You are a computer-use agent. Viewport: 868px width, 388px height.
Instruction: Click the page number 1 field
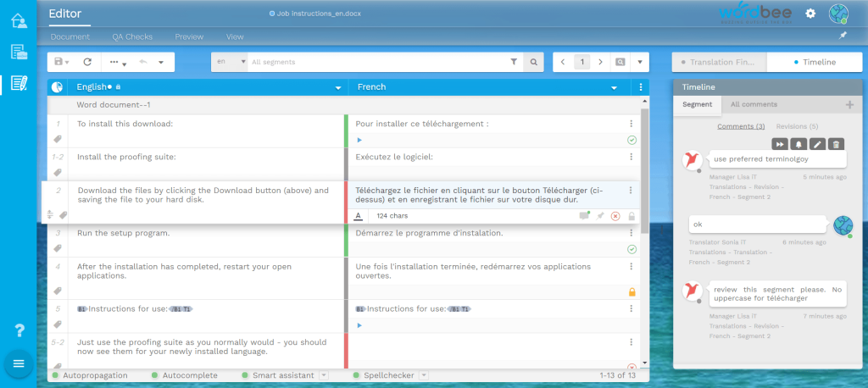click(581, 62)
